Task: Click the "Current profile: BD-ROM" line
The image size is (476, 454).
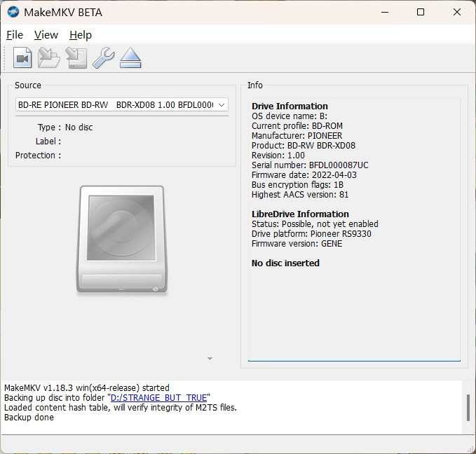Action: 297,126
